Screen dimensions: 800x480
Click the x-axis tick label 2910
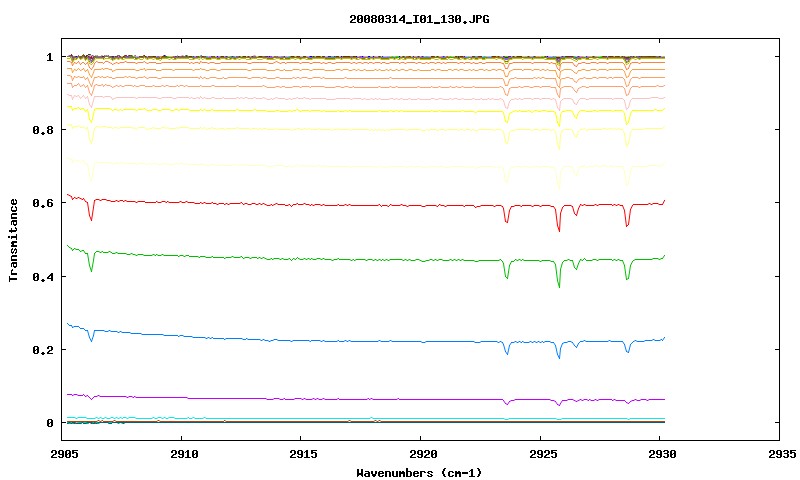[x=184, y=453]
